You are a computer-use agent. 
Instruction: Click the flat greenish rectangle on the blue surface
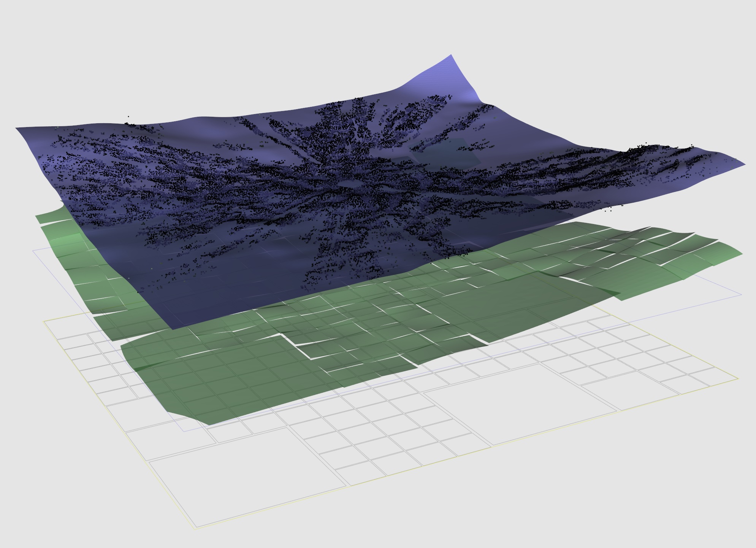(x=449, y=156)
